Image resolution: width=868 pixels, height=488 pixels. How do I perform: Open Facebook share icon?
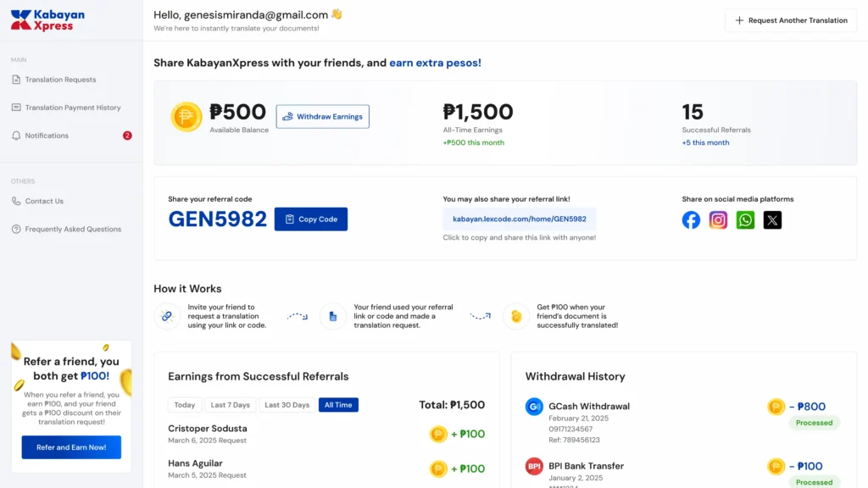(692, 220)
